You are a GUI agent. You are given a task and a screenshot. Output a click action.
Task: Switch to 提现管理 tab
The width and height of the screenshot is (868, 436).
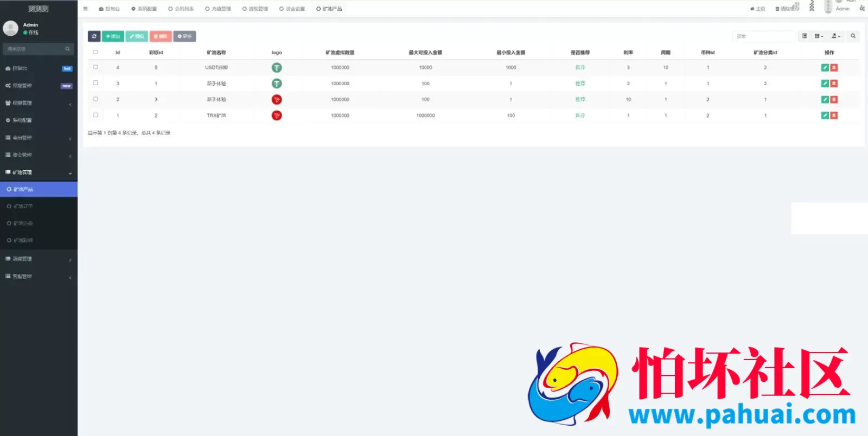[x=256, y=9]
